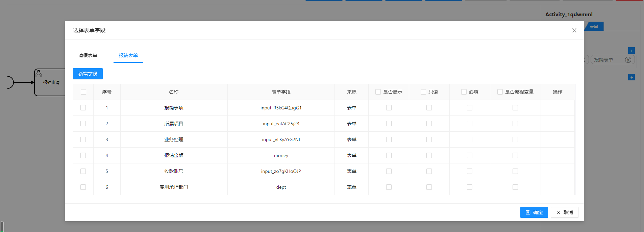Image resolution: width=644 pixels, height=232 pixels.
Task: Toggle the select-all rows header checkbox
Action: coord(83,92)
